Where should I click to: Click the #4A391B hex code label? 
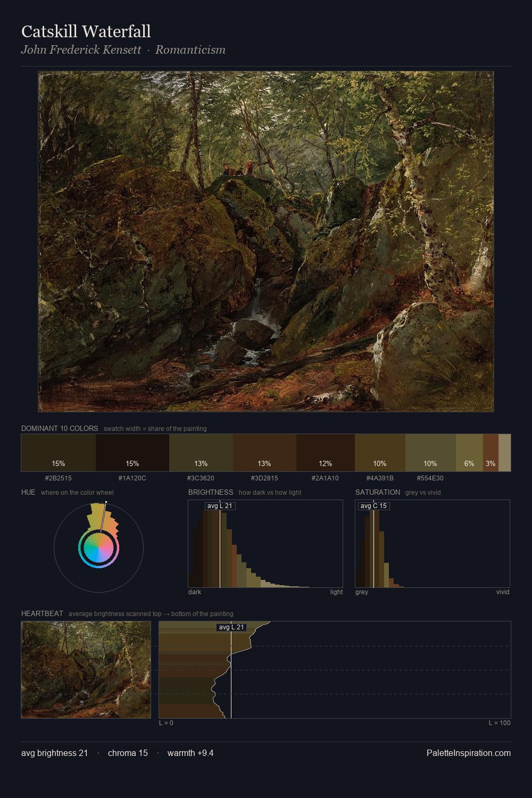pos(380,478)
